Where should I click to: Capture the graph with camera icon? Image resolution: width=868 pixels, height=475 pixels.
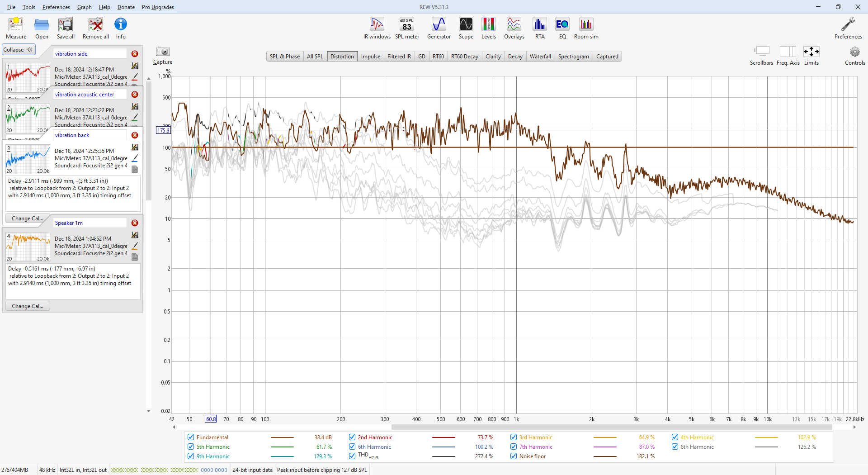(x=163, y=52)
